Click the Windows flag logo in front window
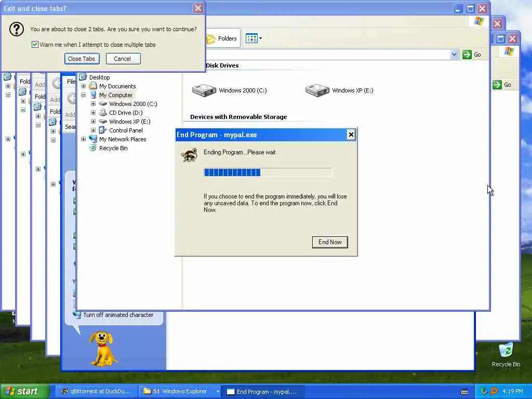Viewport: 532px width, 399px height. (478, 21)
